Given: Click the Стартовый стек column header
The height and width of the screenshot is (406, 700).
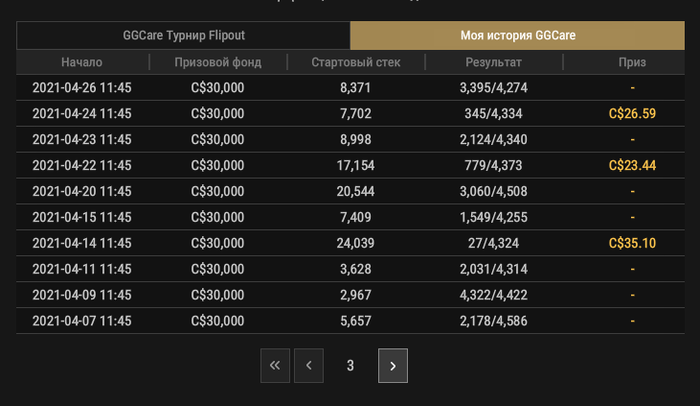Looking at the screenshot, I should point(356,62).
